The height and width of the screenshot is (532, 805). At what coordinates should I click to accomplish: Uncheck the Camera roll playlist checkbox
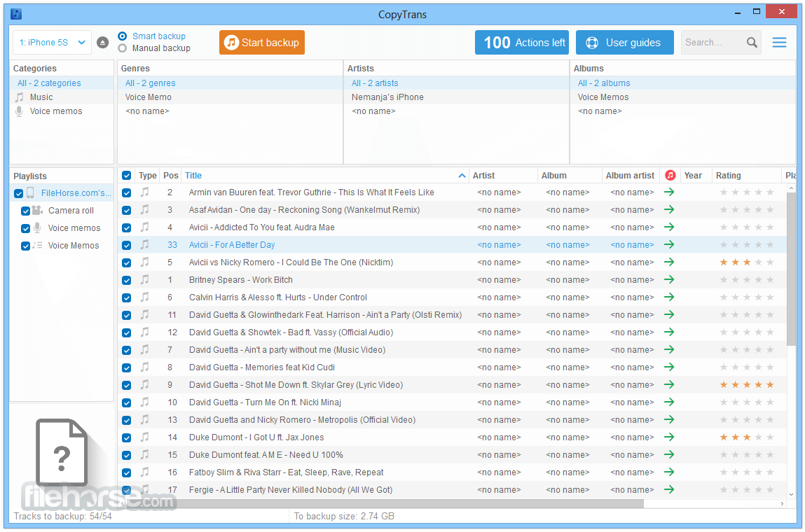(25, 211)
